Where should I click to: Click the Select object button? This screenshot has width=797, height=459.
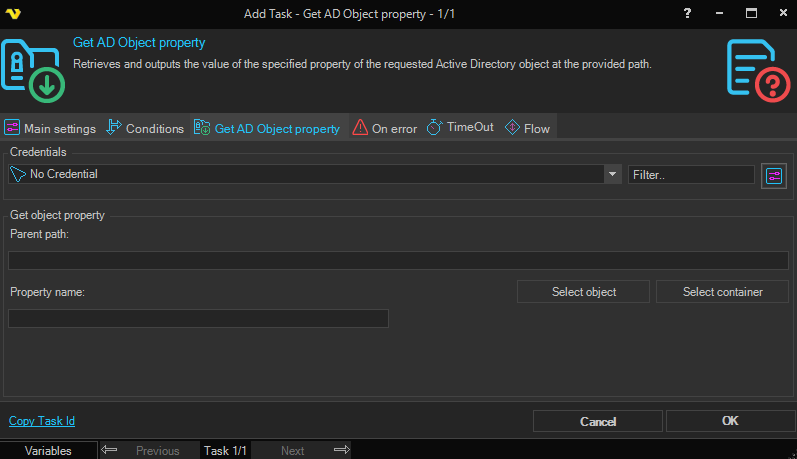[x=584, y=292]
